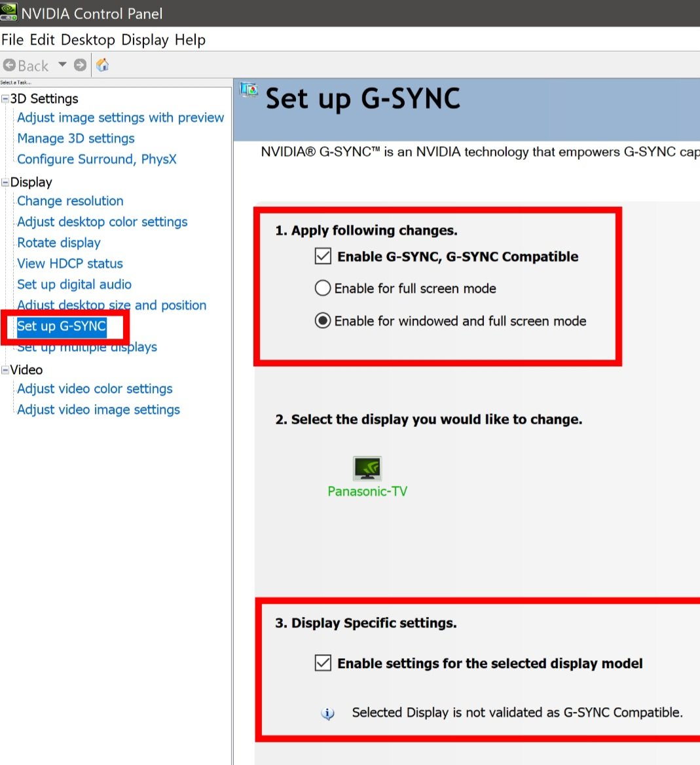
Task: Open Adjust desktop size and position
Action: point(112,305)
